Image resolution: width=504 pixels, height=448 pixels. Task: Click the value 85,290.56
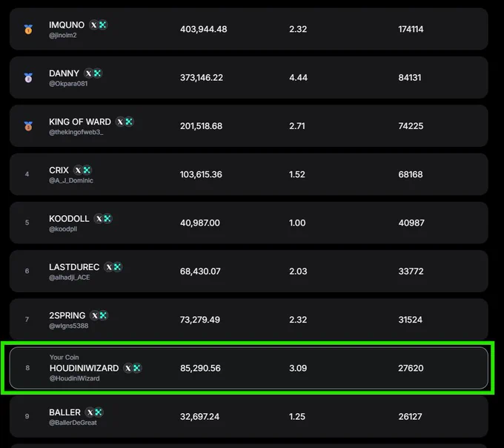(x=201, y=368)
